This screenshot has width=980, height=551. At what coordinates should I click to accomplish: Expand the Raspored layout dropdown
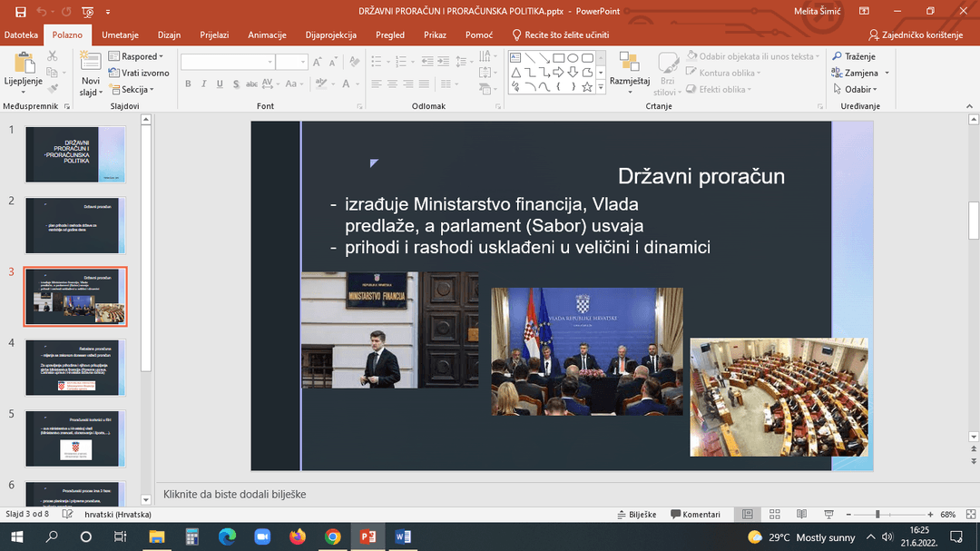tap(138, 56)
